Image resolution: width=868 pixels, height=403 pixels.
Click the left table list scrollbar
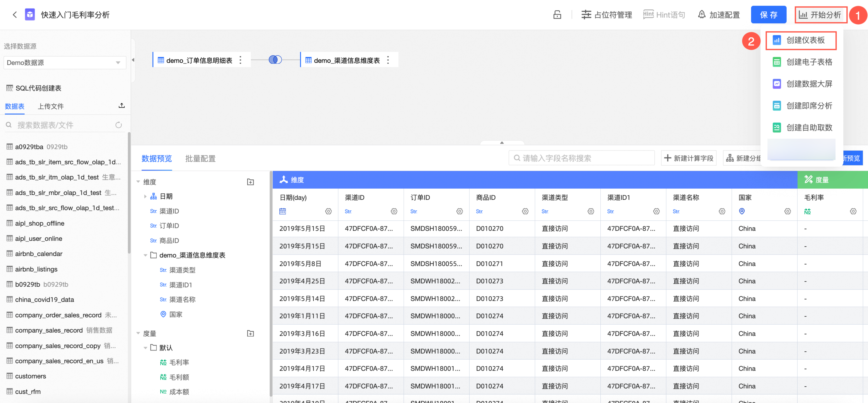(x=129, y=193)
